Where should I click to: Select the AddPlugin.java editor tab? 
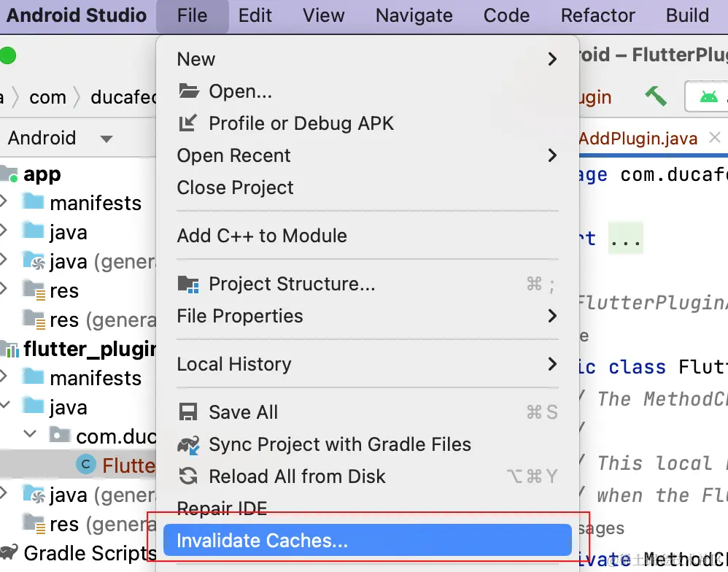pos(638,138)
